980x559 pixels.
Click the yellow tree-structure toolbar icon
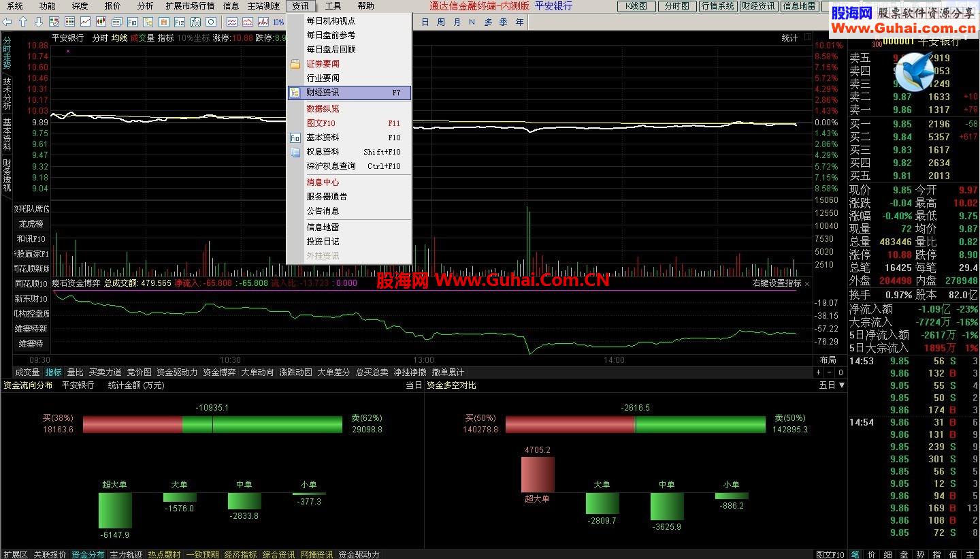(148, 22)
